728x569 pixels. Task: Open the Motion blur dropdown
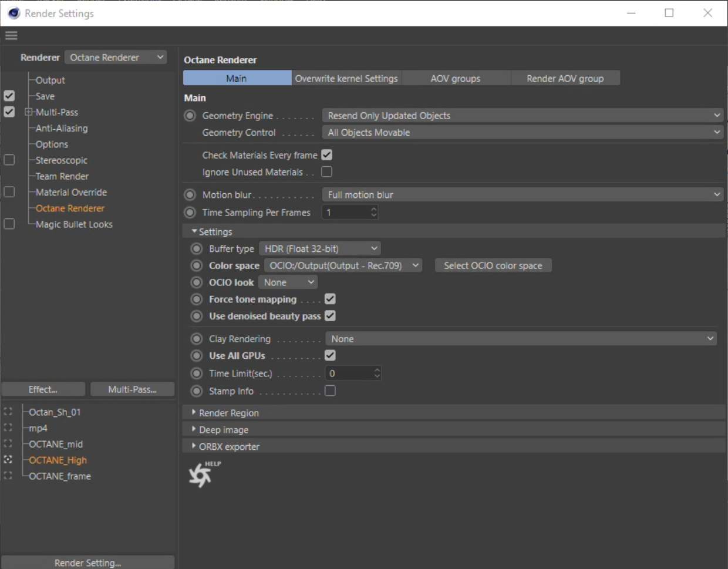click(x=523, y=194)
